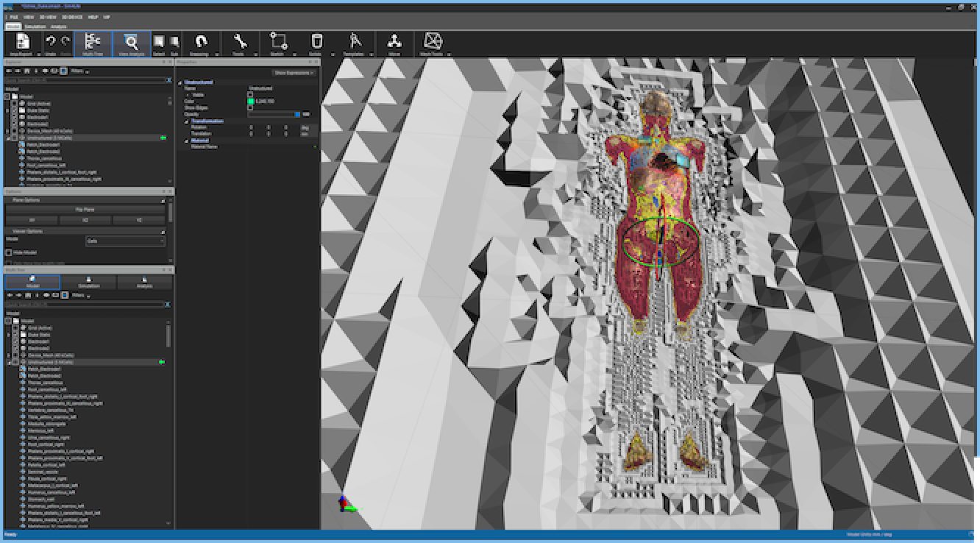Screen dimensions: 980x543
Task: Enable the Show Edges checkbox in Properties
Action: click(250, 108)
